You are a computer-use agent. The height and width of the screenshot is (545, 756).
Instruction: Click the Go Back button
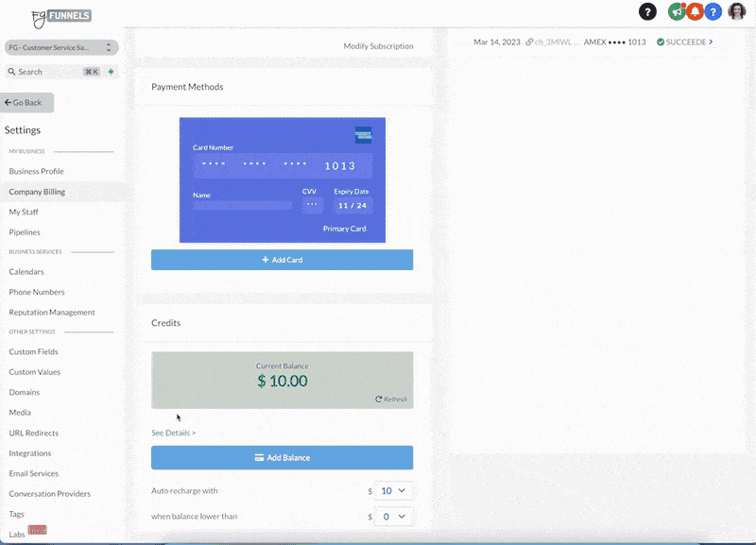(x=26, y=103)
